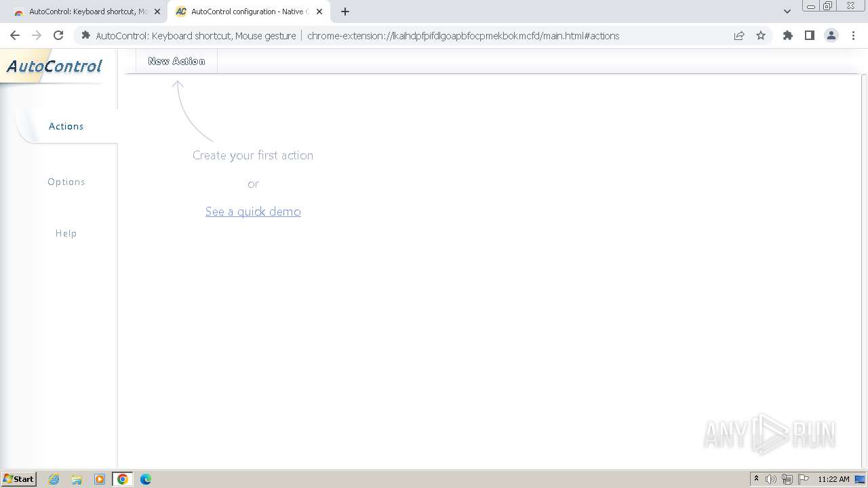This screenshot has width=868, height=488.
Task: Show hidden system tray icons
Action: pos(756,479)
